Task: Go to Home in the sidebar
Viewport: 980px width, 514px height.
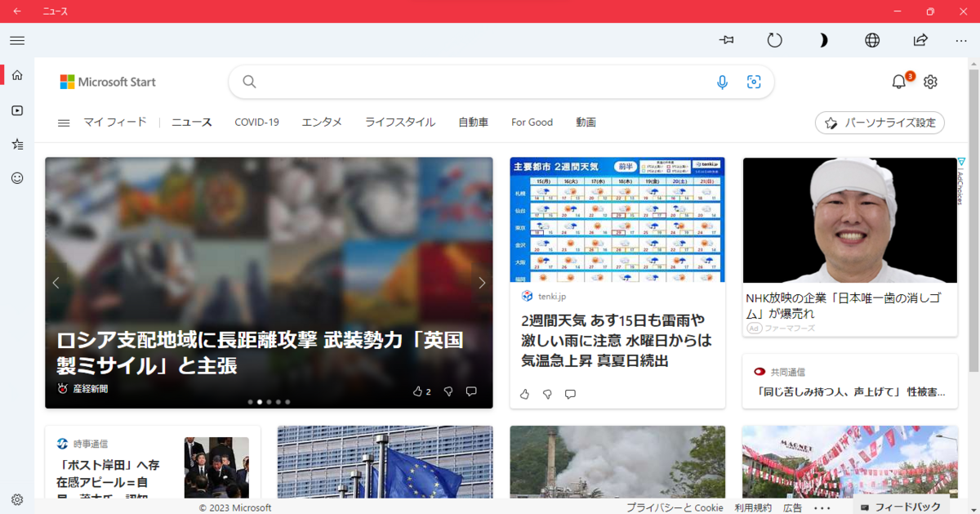Action: point(17,75)
